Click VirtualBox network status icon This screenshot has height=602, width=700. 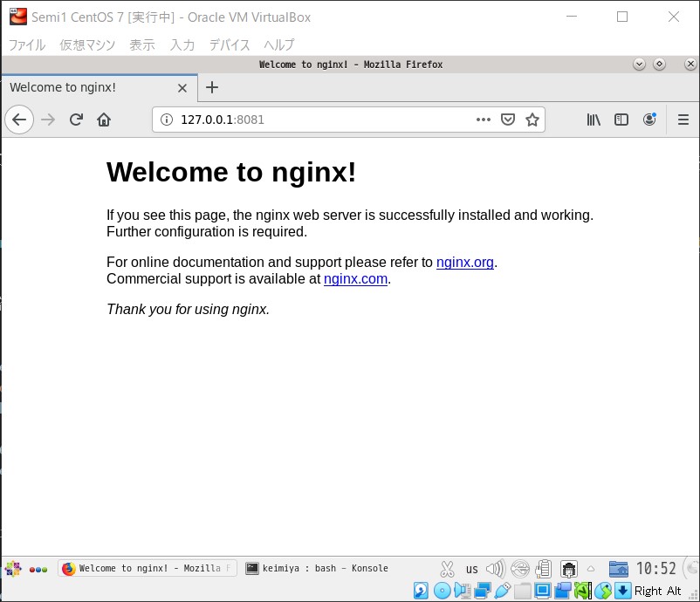click(483, 591)
